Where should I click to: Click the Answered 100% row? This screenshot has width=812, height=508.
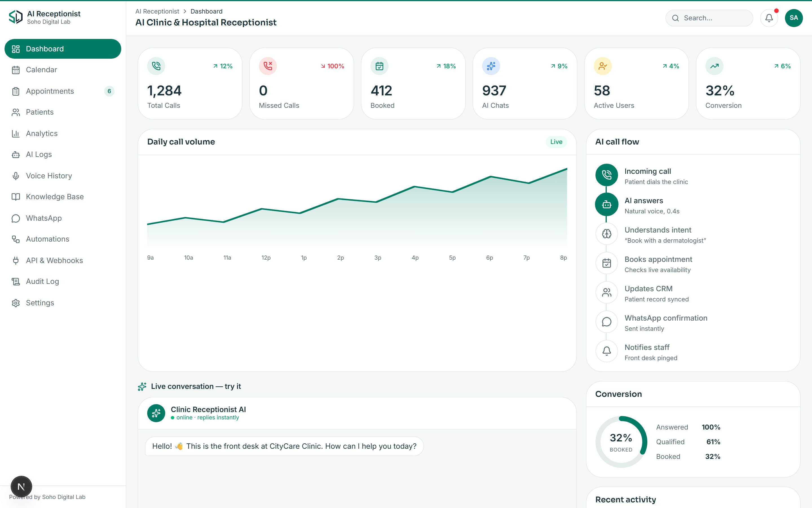tap(688, 427)
